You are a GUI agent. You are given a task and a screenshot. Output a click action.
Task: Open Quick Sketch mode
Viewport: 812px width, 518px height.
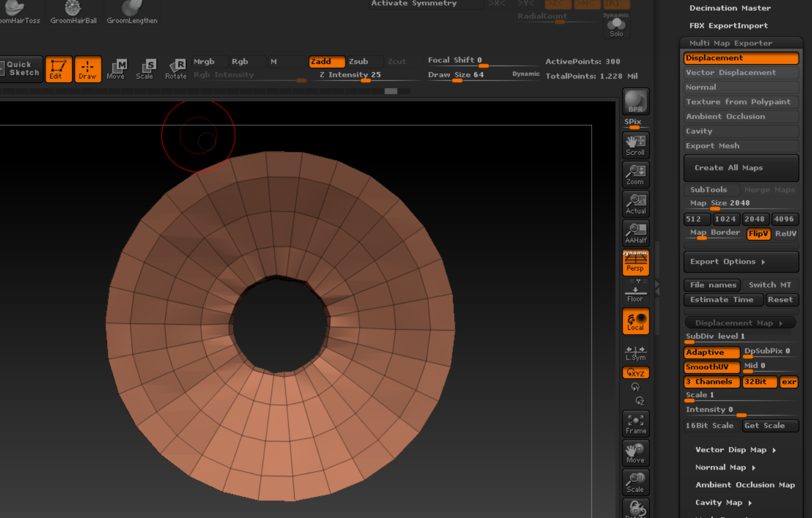point(21,69)
